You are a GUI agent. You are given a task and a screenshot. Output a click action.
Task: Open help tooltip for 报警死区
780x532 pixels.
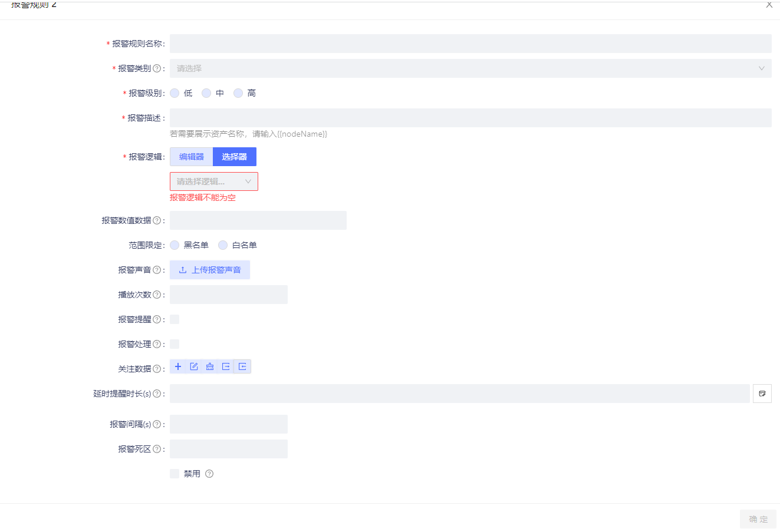pos(157,449)
